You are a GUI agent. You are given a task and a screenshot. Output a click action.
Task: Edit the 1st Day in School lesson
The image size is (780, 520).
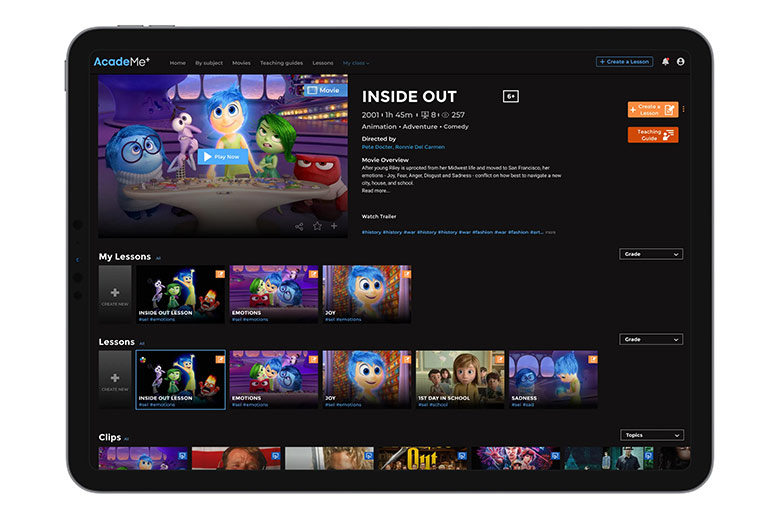click(x=499, y=359)
